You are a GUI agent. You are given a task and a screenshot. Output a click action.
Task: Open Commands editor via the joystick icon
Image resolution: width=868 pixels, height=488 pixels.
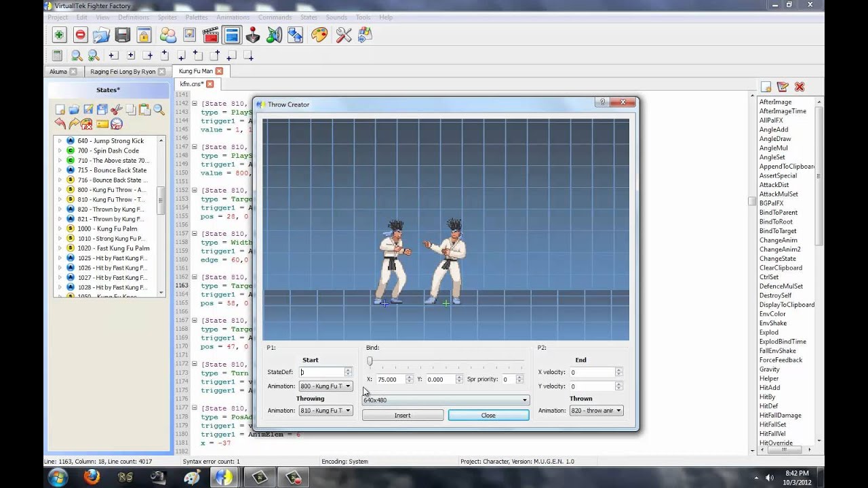click(253, 35)
